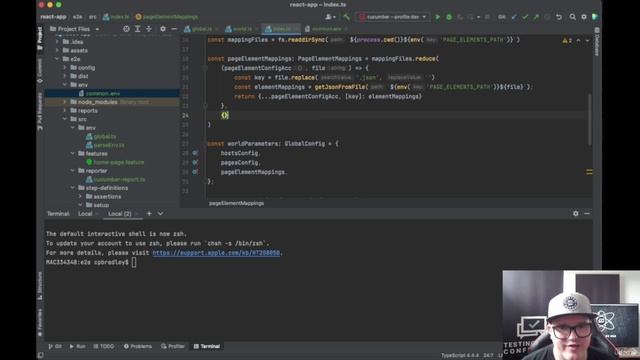Screen dimensions: 640x360
Task: Click gutter marker next to hostsConfig line
Action: [195, 153]
